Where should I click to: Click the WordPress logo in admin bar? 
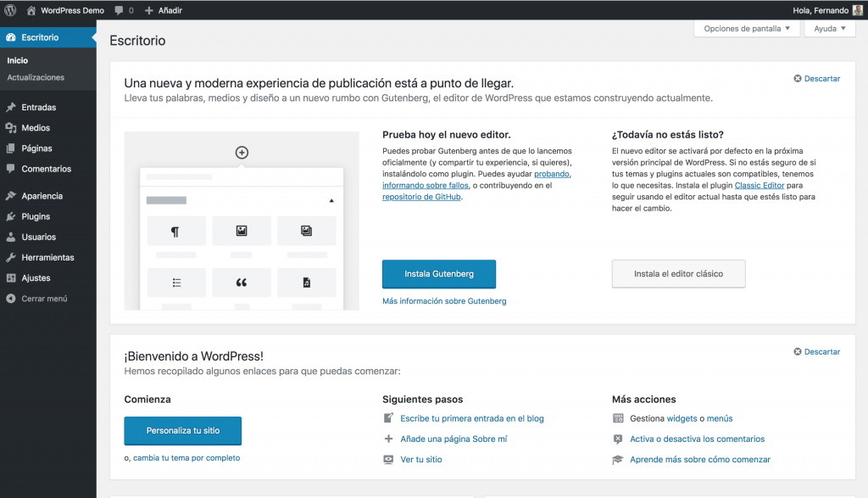[x=10, y=10]
